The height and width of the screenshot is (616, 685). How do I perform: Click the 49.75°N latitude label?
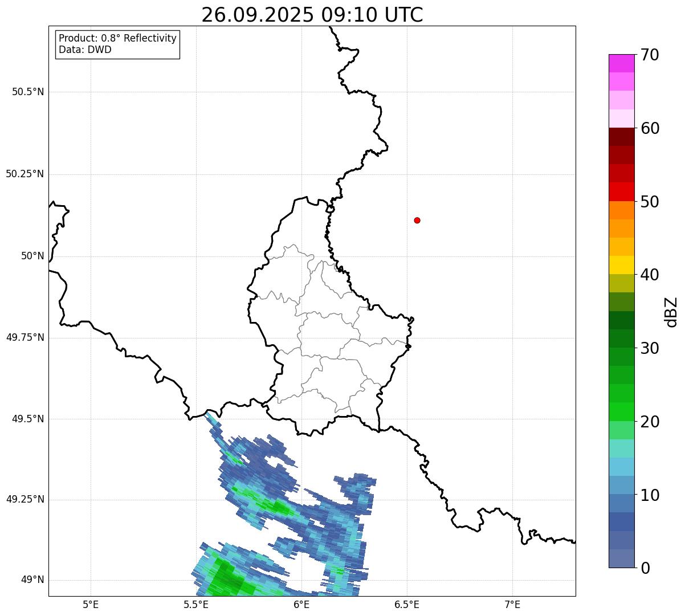pyautogui.click(x=25, y=337)
